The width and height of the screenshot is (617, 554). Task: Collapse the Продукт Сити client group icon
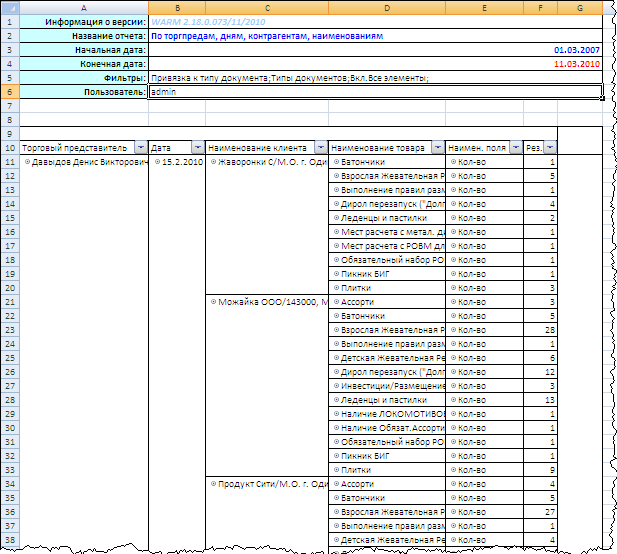[214, 483]
